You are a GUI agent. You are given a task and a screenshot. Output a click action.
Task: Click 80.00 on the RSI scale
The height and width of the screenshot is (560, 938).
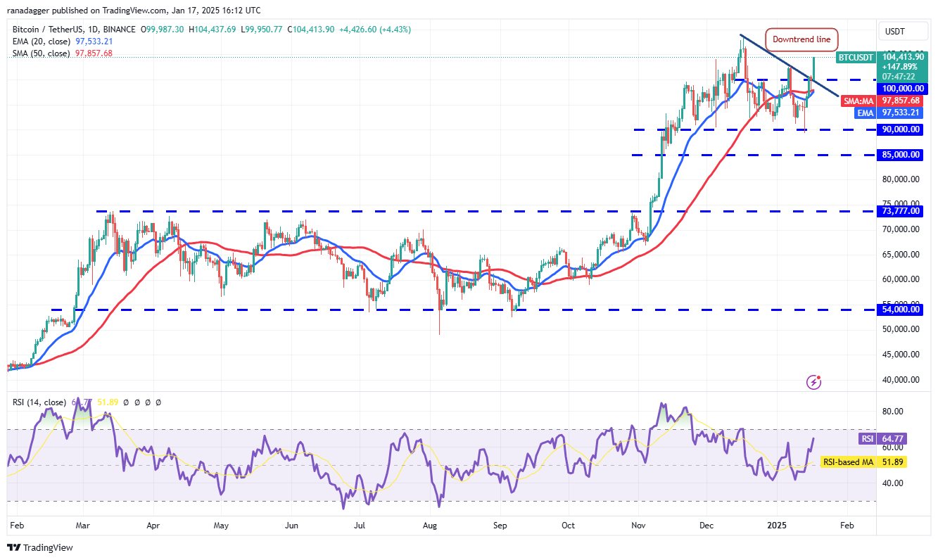tap(892, 412)
